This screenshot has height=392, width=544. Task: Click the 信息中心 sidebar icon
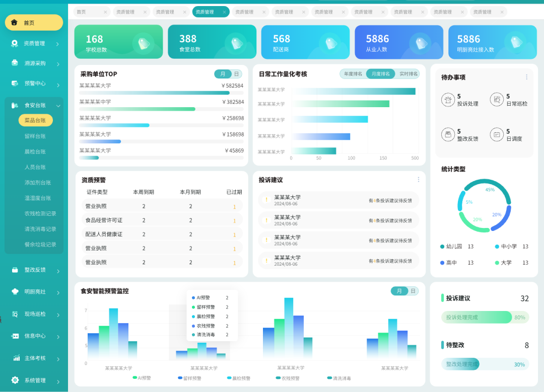point(15,336)
